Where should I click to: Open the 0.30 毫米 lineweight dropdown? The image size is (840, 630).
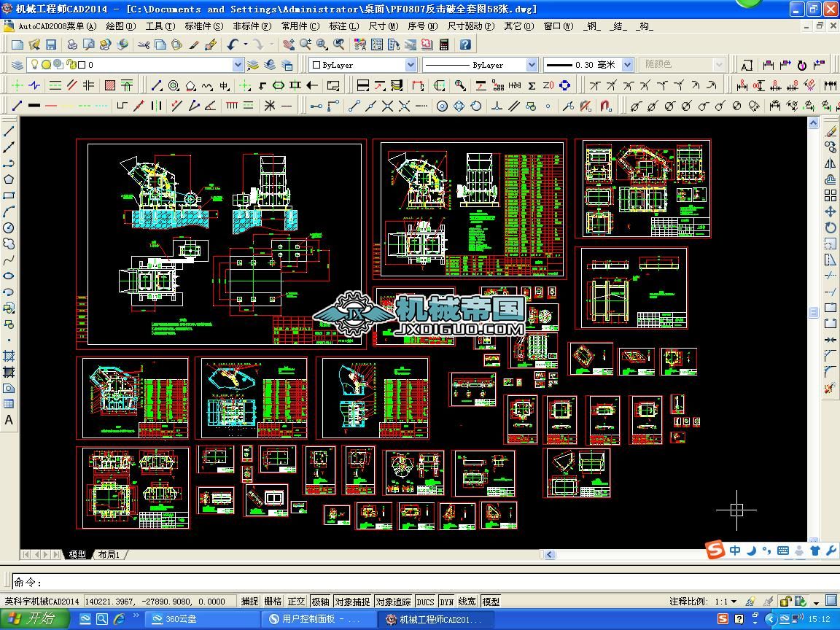[627, 65]
